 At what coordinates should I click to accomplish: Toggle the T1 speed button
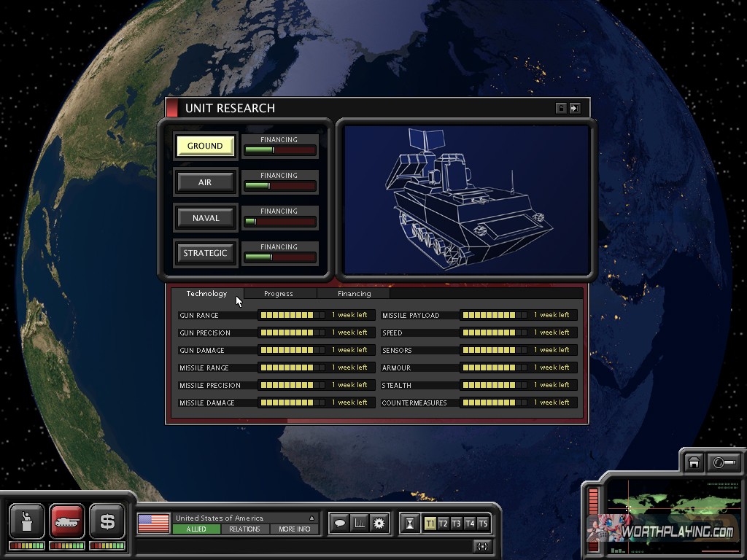[x=430, y=524]
